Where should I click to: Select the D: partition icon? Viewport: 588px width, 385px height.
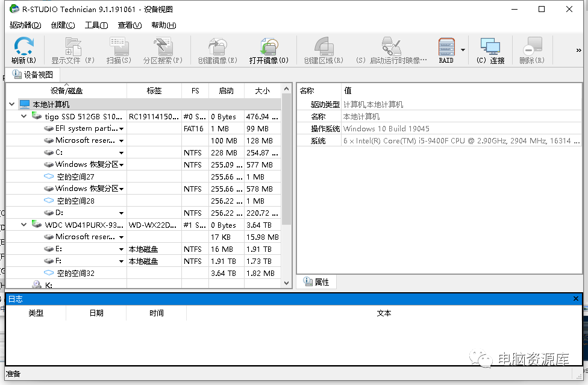tap(49, 213)
